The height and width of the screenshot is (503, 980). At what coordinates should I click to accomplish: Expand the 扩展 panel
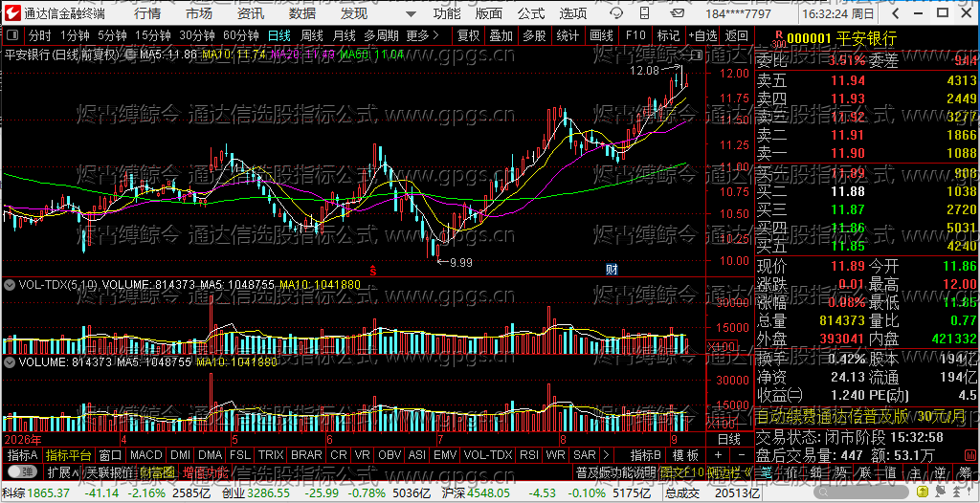click(x=62, y=472)
